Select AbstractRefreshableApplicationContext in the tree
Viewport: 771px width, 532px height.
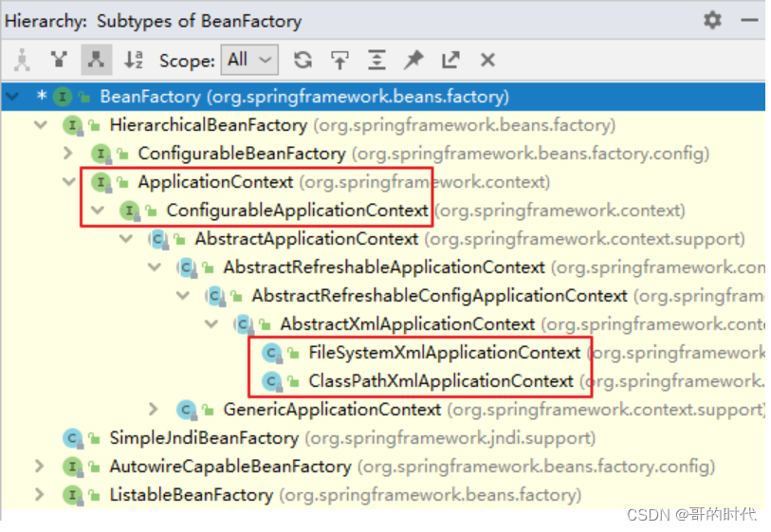point(383,267)
